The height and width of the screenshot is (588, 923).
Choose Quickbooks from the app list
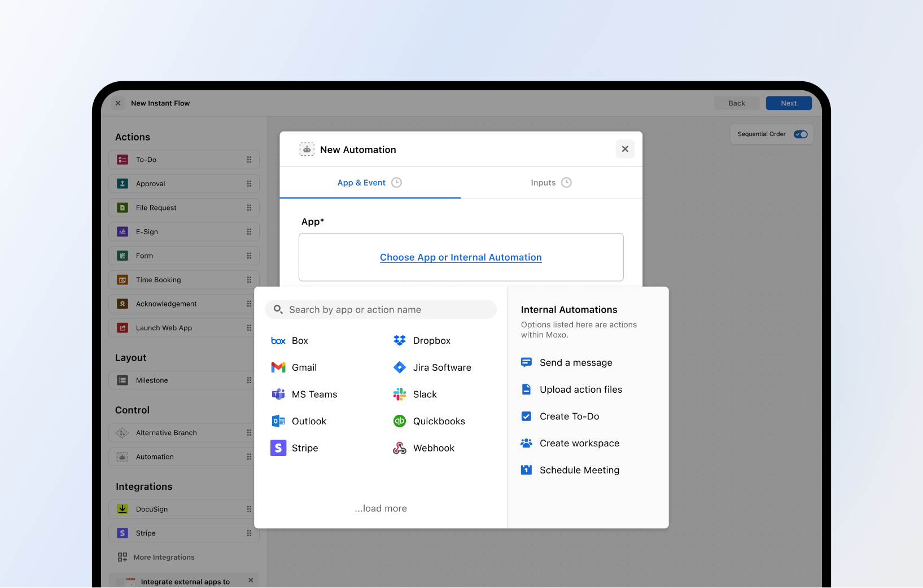click(430, 421)
